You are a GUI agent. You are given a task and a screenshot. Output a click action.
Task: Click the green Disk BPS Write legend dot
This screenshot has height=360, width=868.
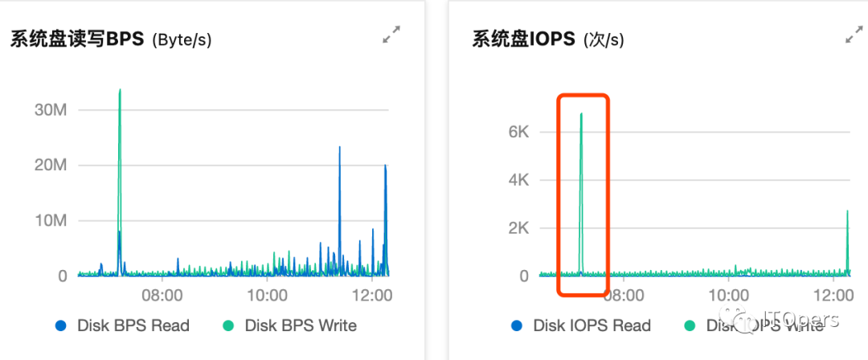click(x=228, y=326)
